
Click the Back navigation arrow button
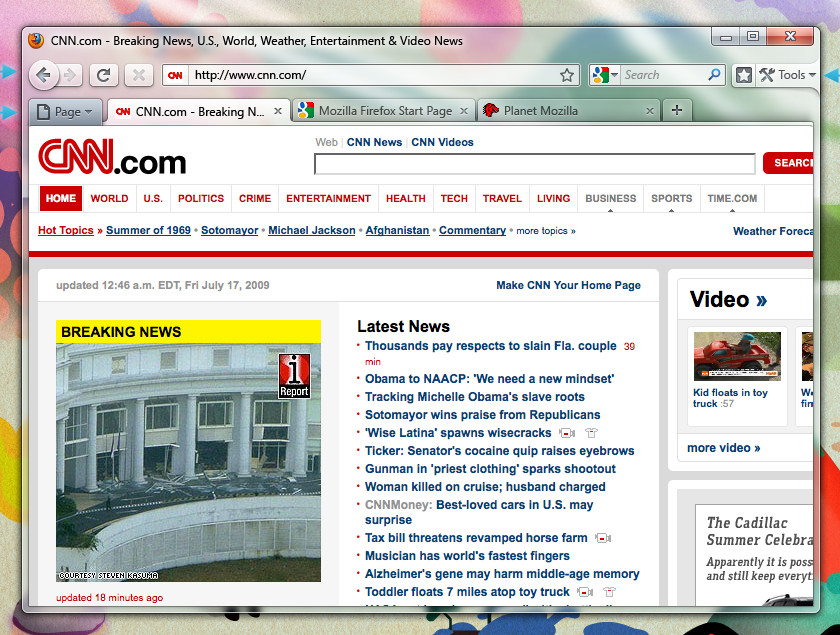click(43, 75)
